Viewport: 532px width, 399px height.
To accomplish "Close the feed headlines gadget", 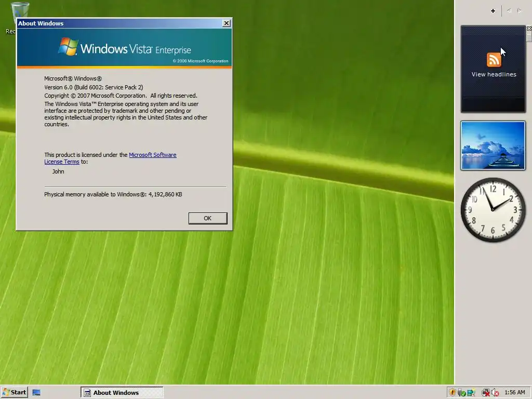I will pyautogui.click(x=529, y=29).
